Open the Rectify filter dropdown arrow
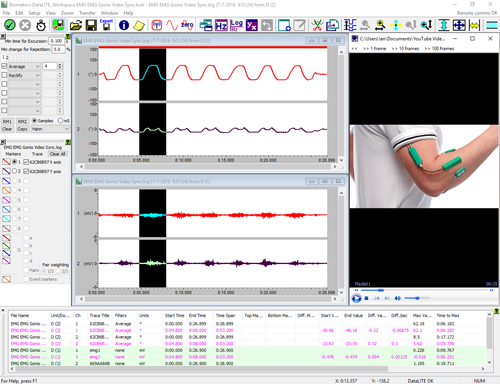The width and height of the screenshot is (500, 384). tap(37, 75)
